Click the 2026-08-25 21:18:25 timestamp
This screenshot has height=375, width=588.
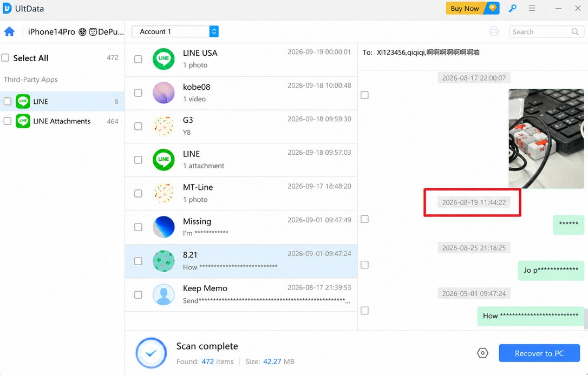pos(474,248)
